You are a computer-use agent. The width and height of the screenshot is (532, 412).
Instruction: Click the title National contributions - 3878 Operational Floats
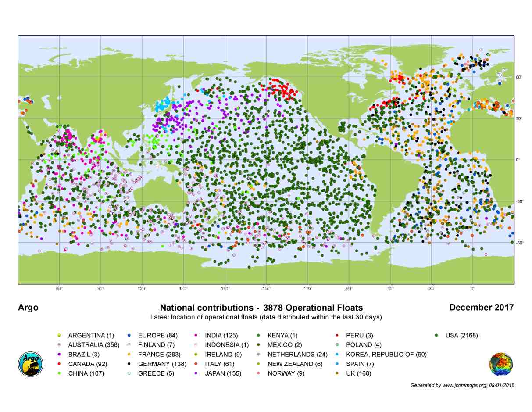261,308
